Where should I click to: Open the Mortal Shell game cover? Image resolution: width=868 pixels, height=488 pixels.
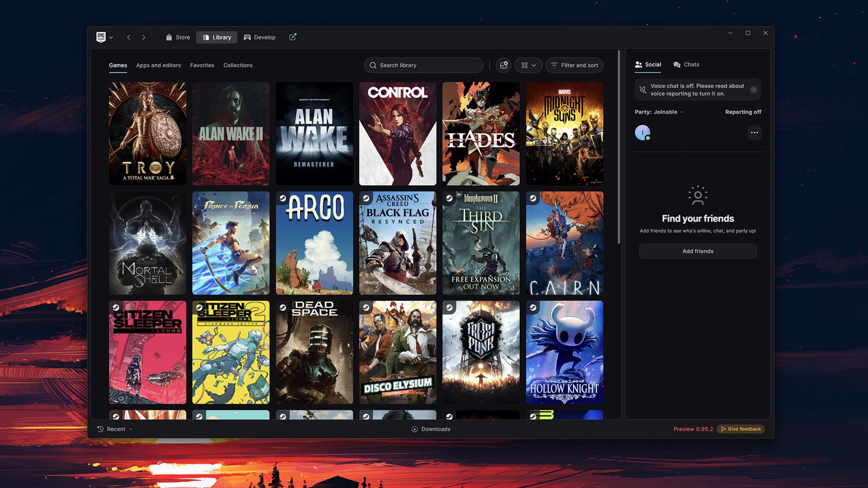point(148,243)
